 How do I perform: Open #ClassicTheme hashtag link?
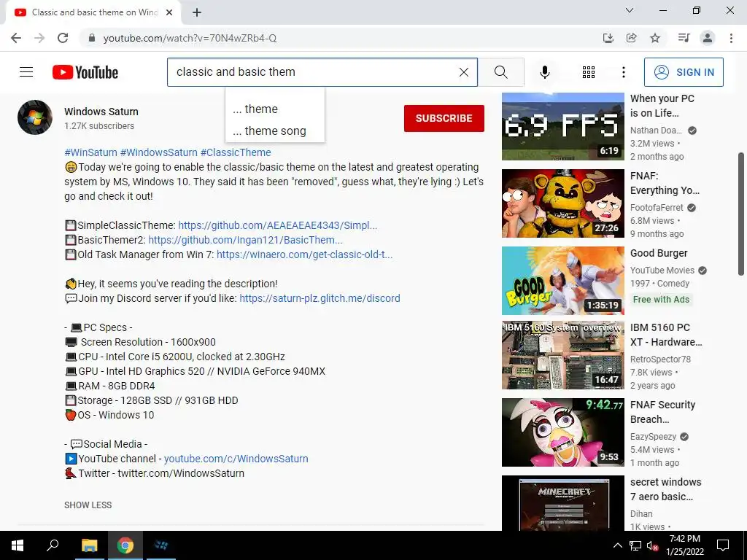click(236, 152)
